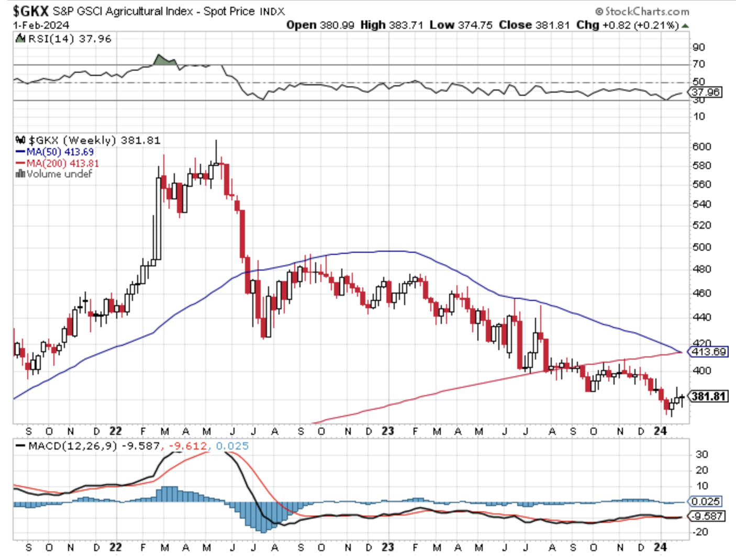Click the blue 0.025 value in MACD legend
The height and width of the screenshot is (560, 736).
[x=232, y=446]
